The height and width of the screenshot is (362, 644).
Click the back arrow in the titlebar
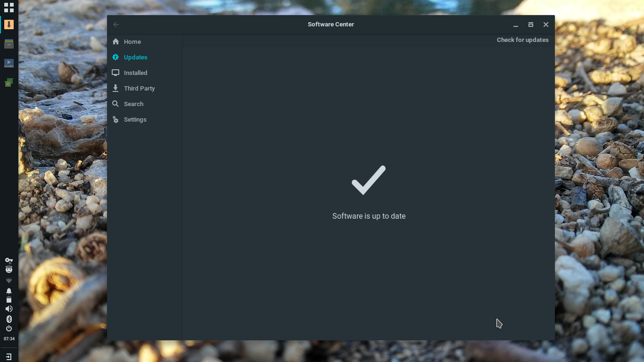(x=116, y=25)
